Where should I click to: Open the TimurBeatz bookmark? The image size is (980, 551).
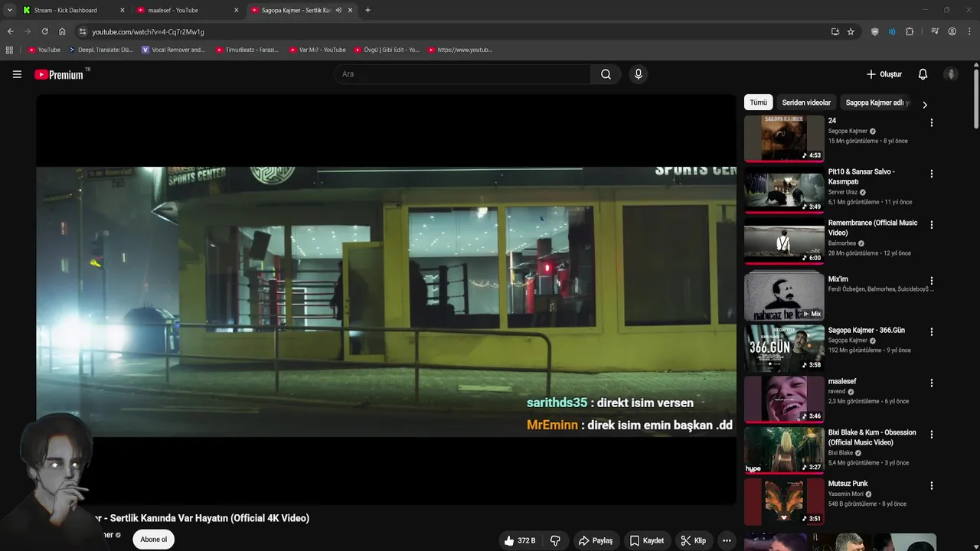247,50
